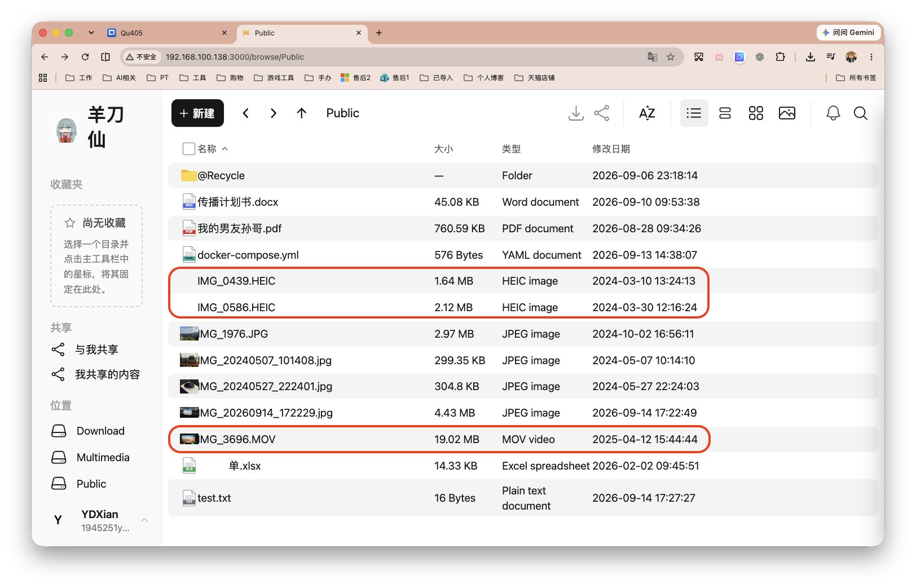Open the AZ sort options
The image size is (916, 588).
click(647, 113)
